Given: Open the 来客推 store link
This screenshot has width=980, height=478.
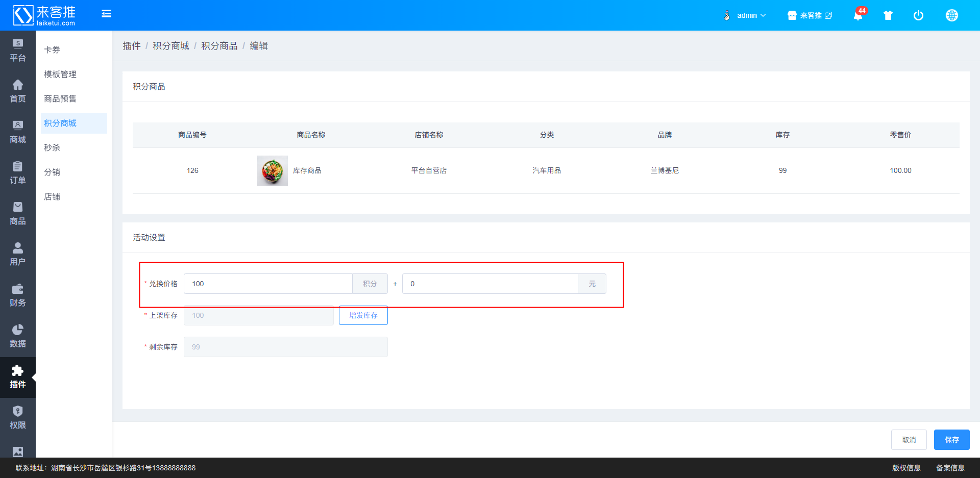Looking at the screenshot, I should tap(810, 15).
